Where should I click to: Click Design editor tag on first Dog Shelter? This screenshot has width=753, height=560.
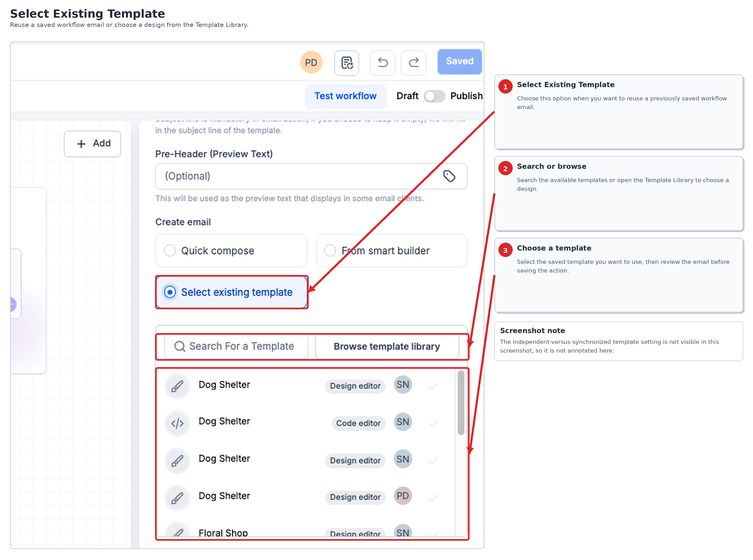tap(355, 386)
